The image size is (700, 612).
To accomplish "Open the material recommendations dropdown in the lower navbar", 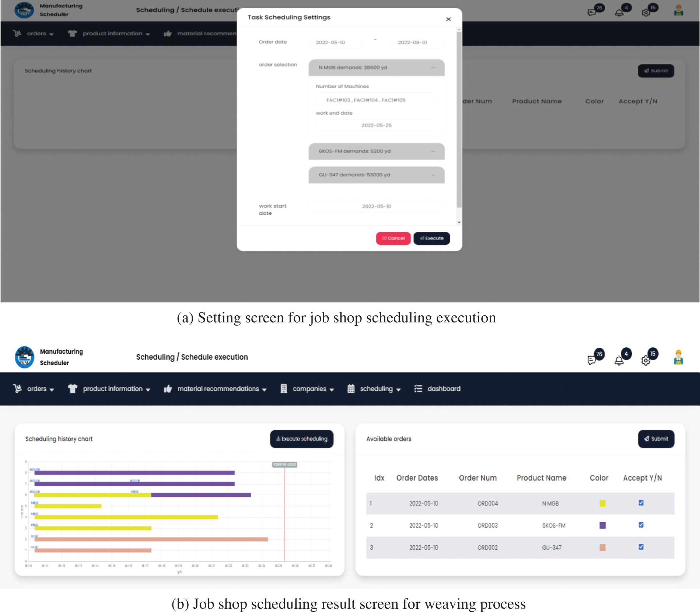I will [221, 389].
